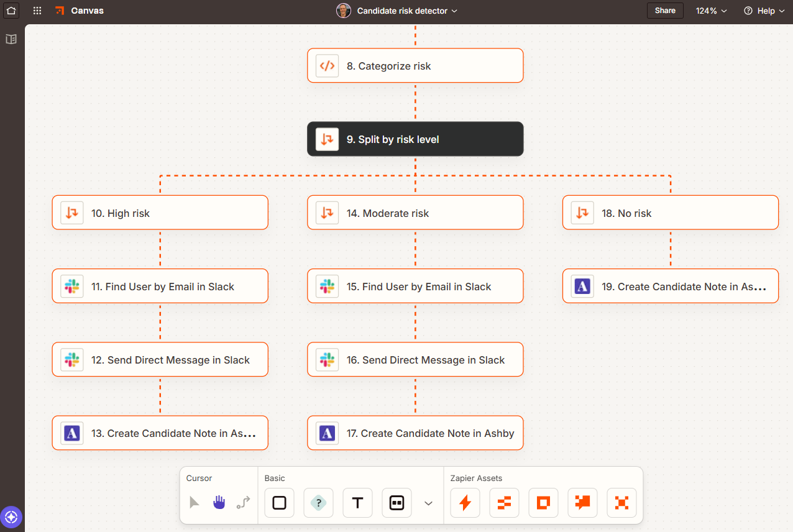Select the Sticky note question tool
793x532 pixels.
318,503
